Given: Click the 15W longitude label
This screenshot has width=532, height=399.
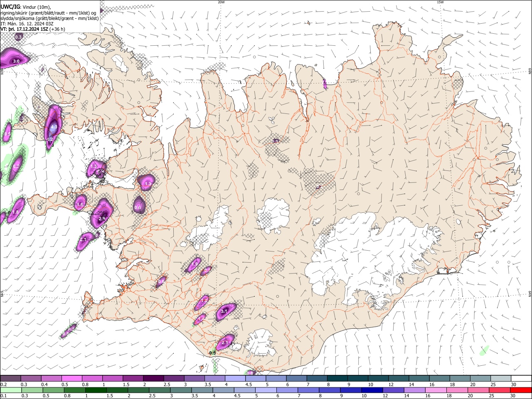Looking at the screenshot, I should point(440,2).
